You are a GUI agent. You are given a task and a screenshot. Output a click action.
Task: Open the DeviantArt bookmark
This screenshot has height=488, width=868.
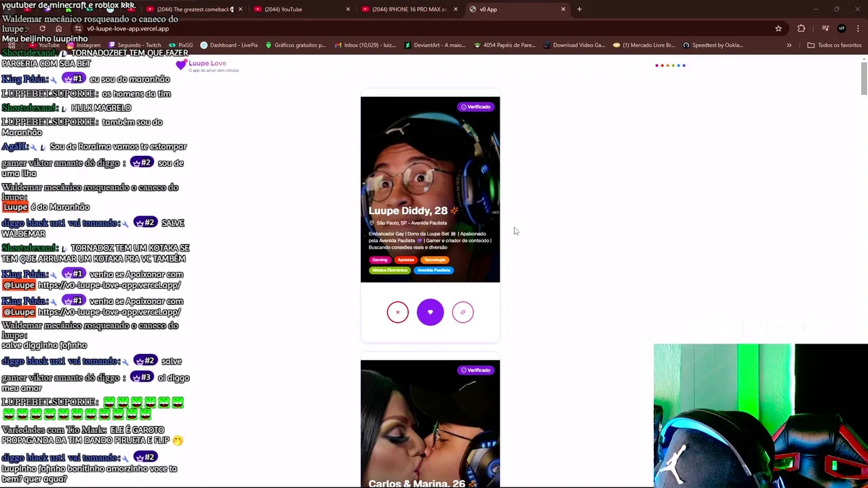(435, 45)
